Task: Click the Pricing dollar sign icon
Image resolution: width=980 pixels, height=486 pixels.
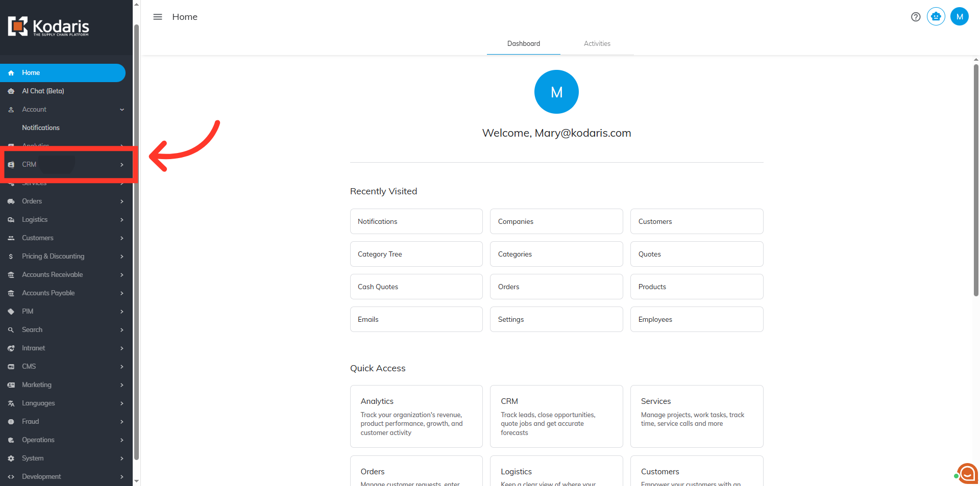Action: (x=11, y=257)
